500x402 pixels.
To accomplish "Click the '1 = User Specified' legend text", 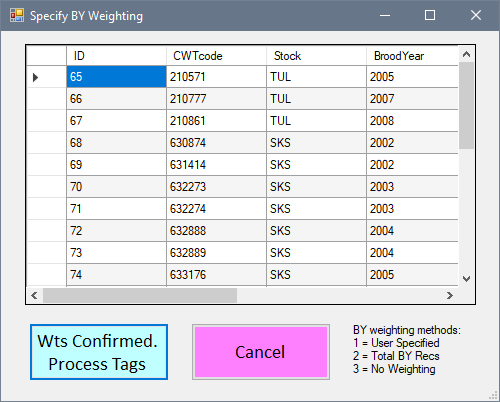I will coord(396,343).
